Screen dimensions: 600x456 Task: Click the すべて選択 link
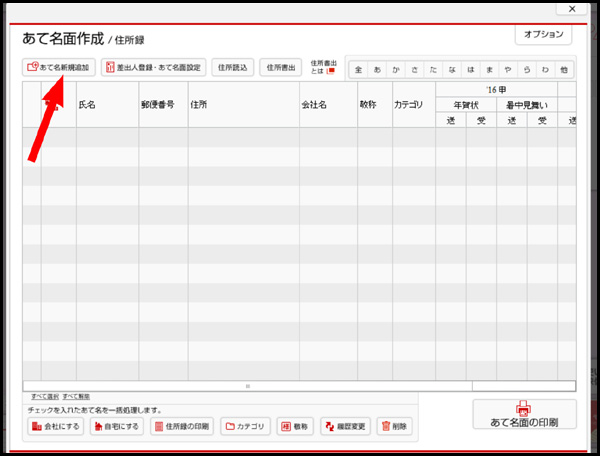click(45, 397)
